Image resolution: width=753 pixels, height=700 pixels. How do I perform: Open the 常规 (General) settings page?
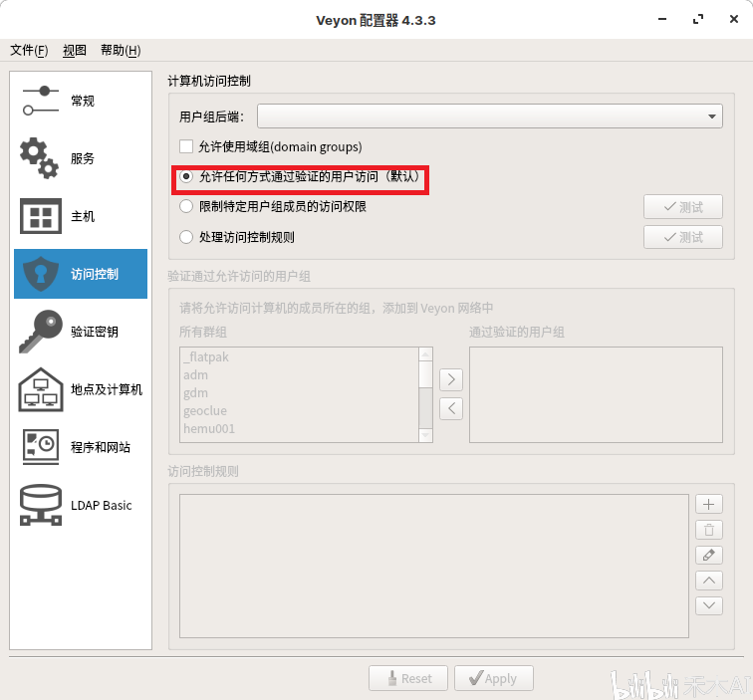pos(81,101)
